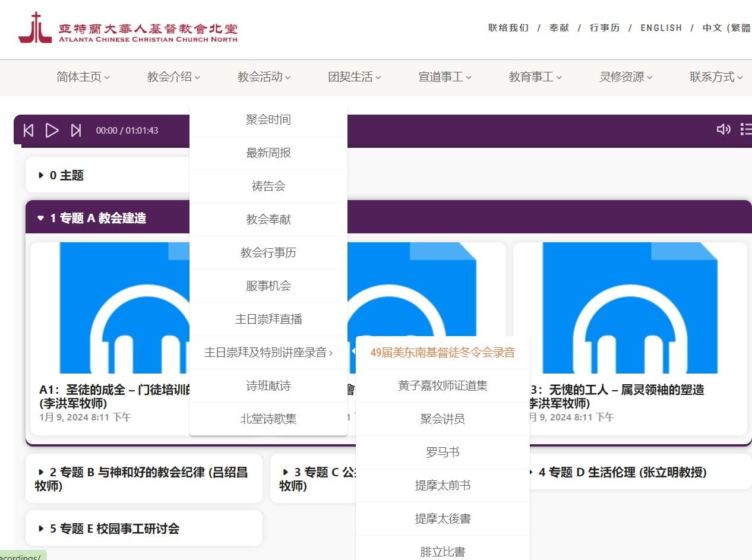The image size is (752, 560).
Task: Open the 教会介绍 dropdown menu
Action: point(173,77)
